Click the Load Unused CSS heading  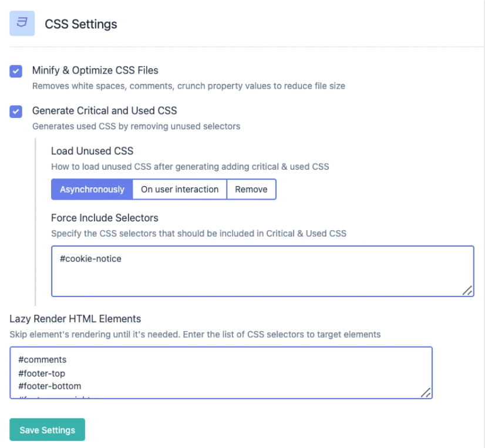tap(92, 151)
